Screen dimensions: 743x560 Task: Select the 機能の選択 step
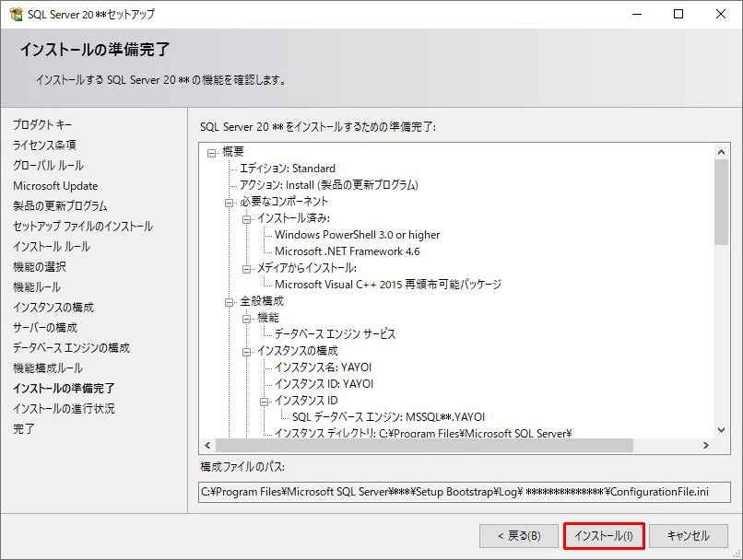(x=40, y=267)
